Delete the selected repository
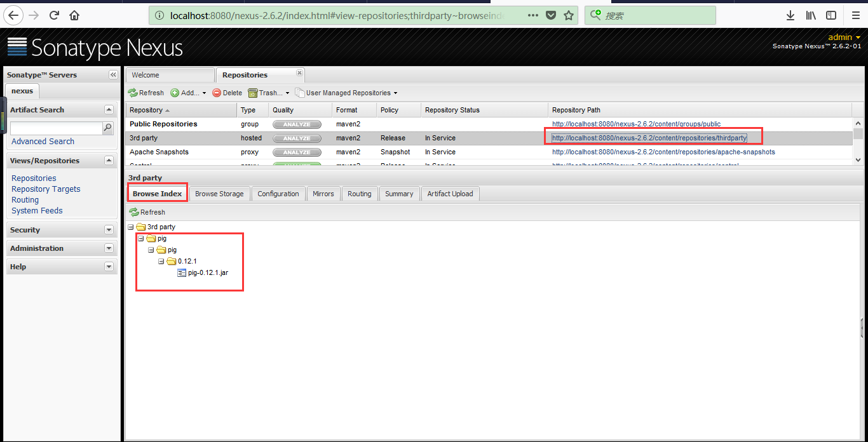 tap(227, 93)
